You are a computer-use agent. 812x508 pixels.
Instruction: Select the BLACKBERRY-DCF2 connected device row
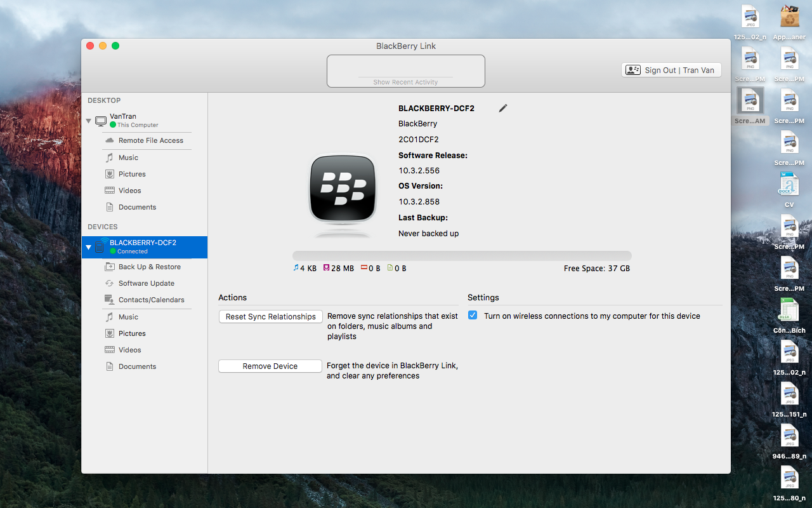(x=145, y=247)
